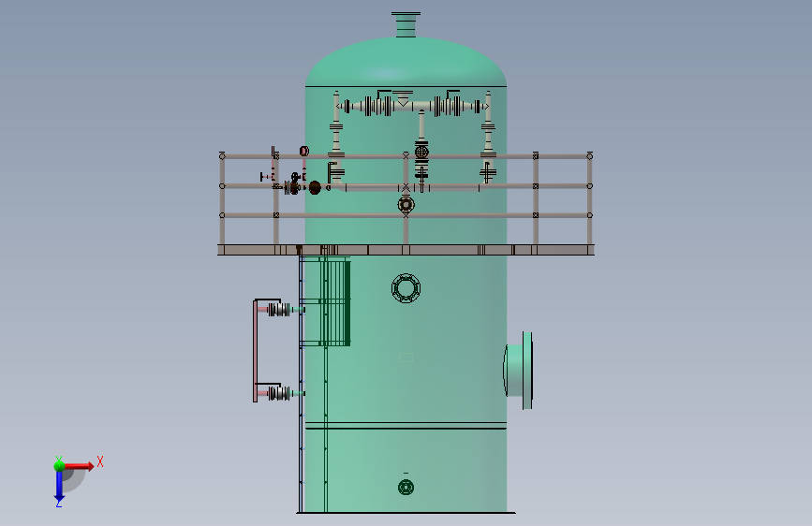
Task: Select the center valve handwheel on piping
Action: coord(421,153)
